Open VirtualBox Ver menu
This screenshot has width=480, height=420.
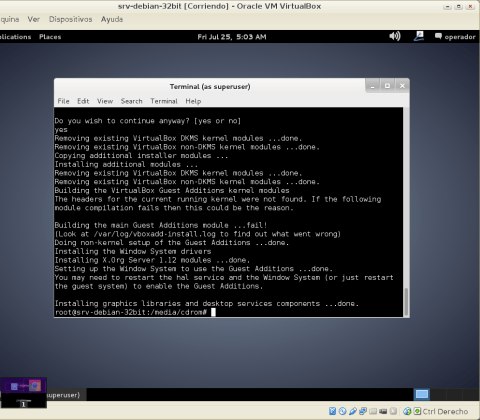pos(34,19)
